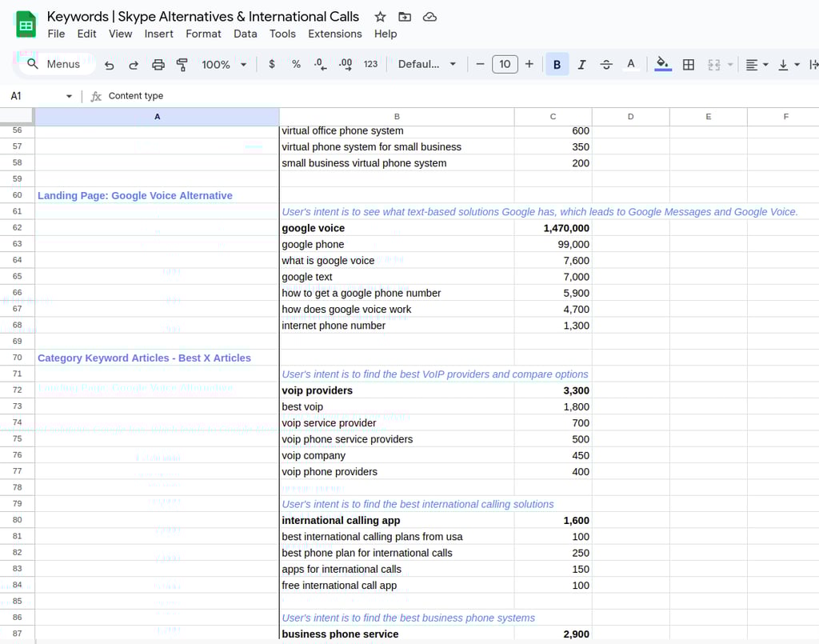Click the document title text
Screen dimensions: 819x644
[202, 17]
